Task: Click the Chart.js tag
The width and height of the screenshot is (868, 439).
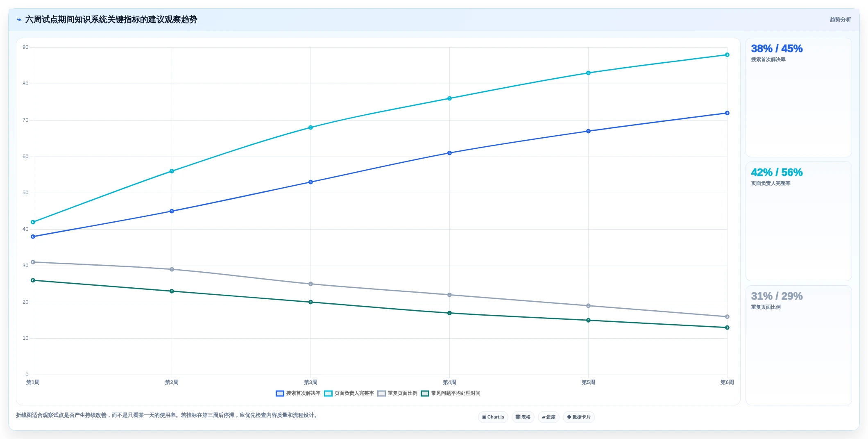Action: coord(493,417)
